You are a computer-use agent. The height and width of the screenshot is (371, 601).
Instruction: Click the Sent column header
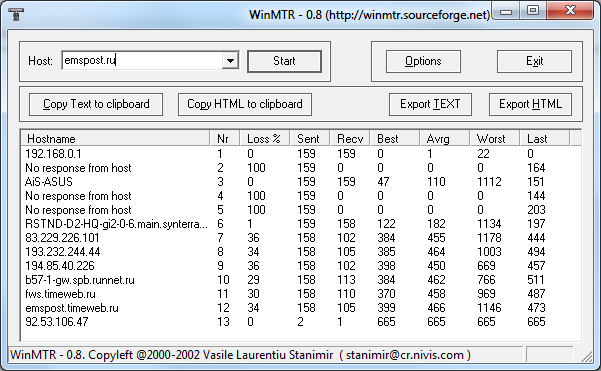[x=310, y=138]
